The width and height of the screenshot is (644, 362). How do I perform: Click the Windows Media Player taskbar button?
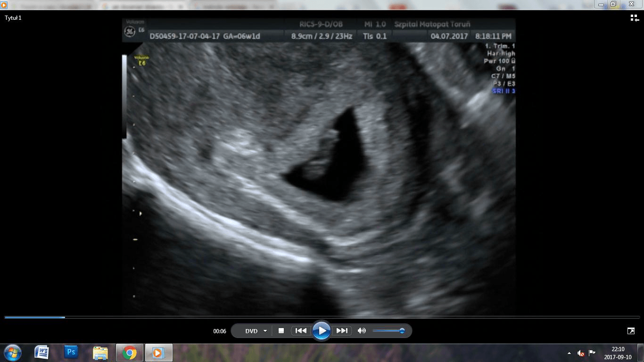158,353
